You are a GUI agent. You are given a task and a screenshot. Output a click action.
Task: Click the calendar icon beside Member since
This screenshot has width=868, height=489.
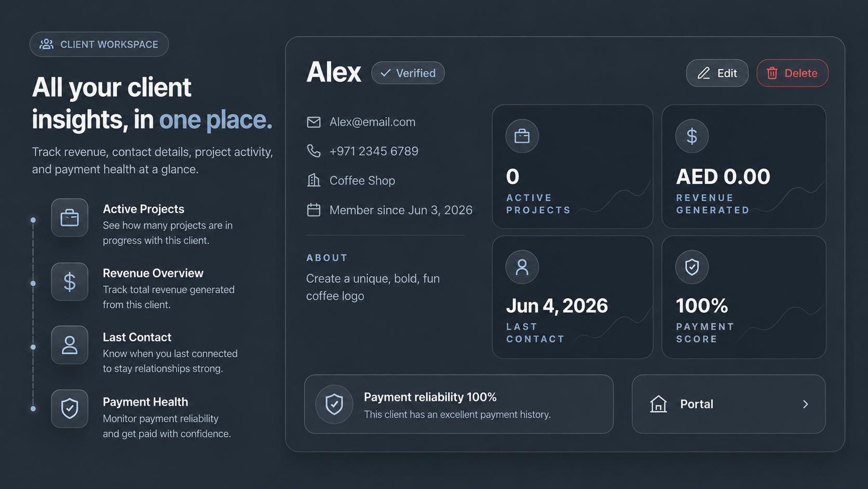(314, 210)
